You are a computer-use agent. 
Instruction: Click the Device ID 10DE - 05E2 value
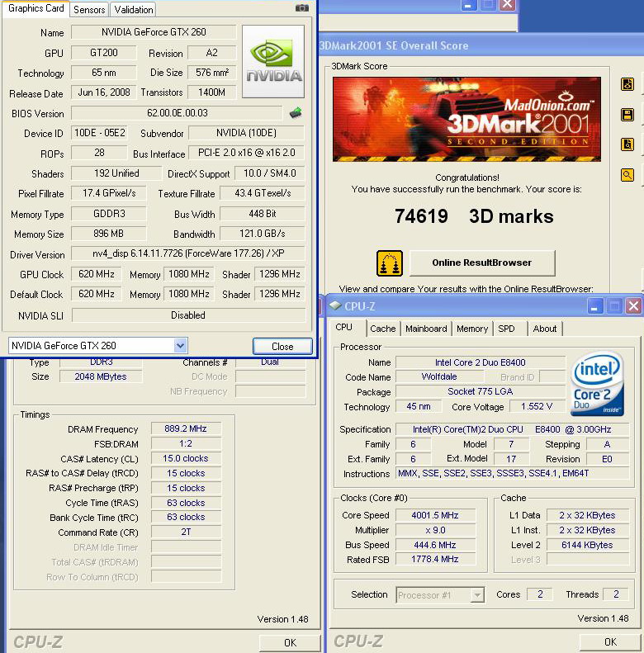100,133
